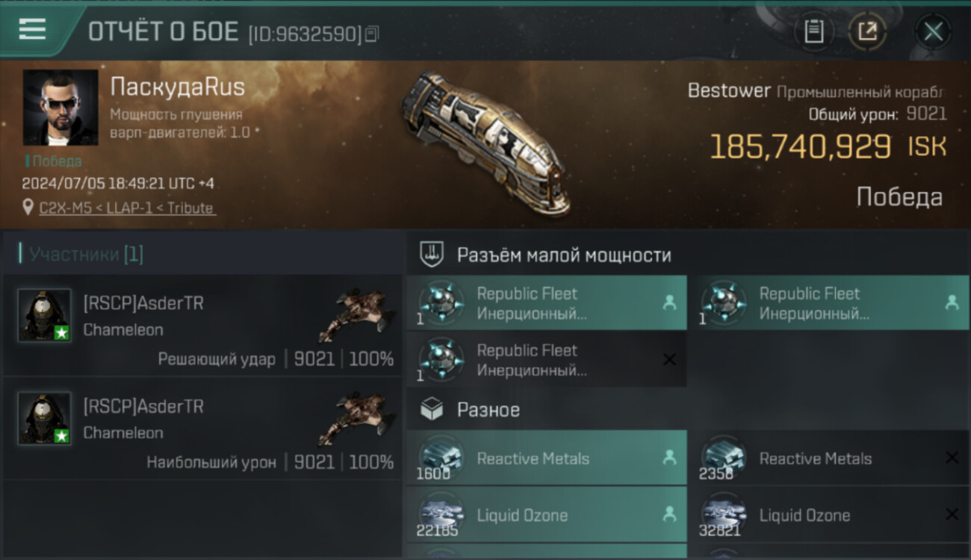Screen dimensions: 971x560
Task: Click the share export icon
Action: pyautogui.click(x=867, y=31)
